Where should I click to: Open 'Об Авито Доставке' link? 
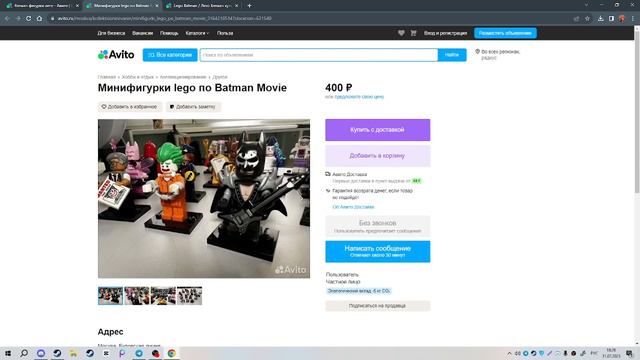coord(353,207)
